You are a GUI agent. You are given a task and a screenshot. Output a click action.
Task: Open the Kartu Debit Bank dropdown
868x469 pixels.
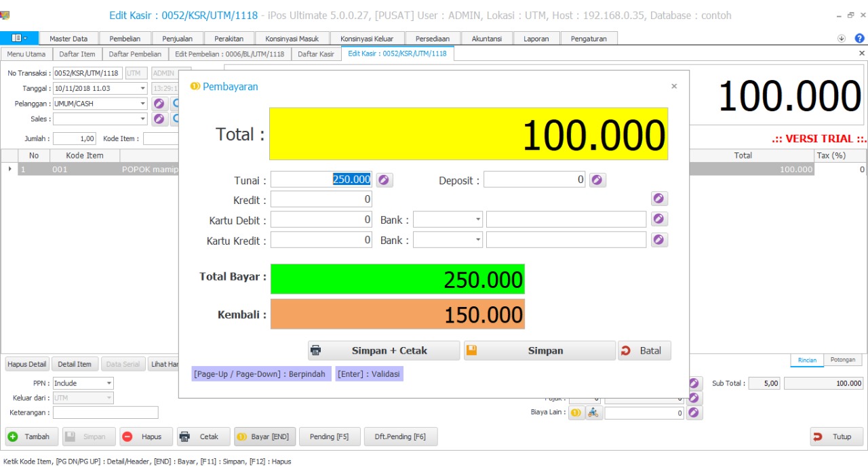478,220
